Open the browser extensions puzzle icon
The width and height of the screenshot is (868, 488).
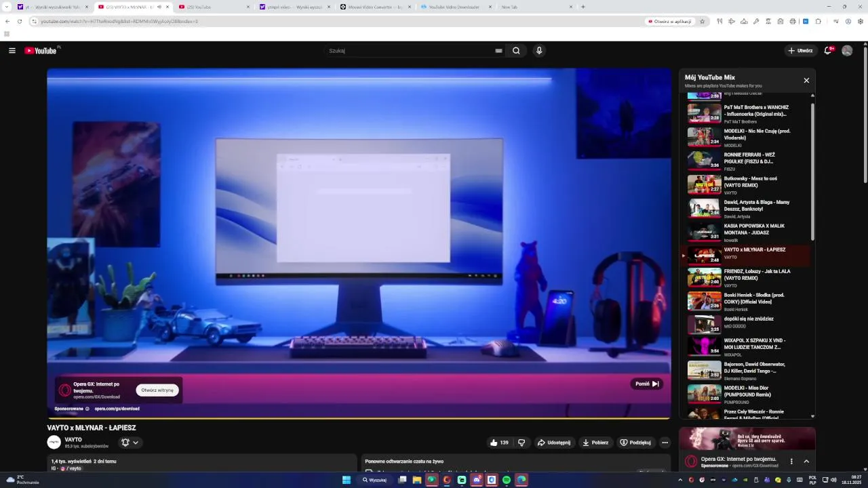point(818,22)
